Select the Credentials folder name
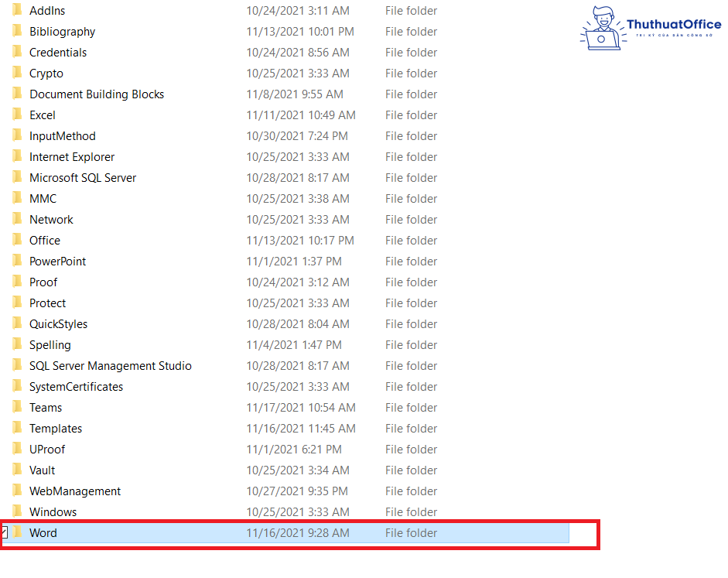Viewport: 728px width, 578px height. 58,53
